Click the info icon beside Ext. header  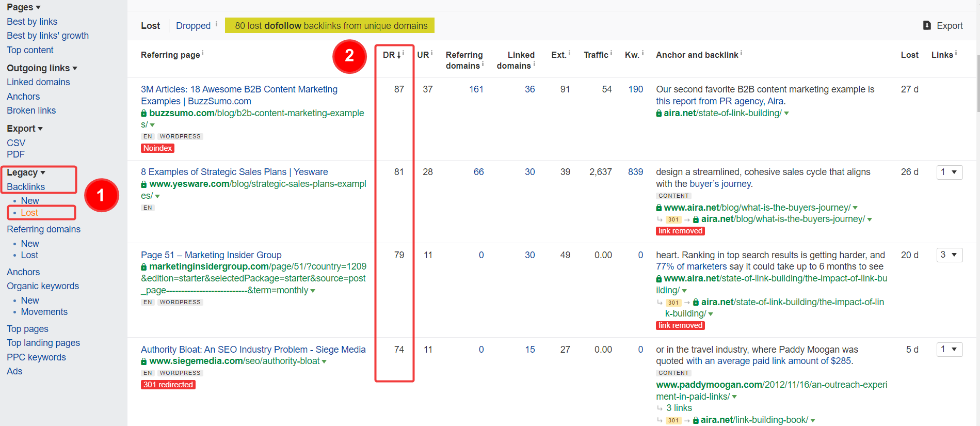tap(569, 53)
